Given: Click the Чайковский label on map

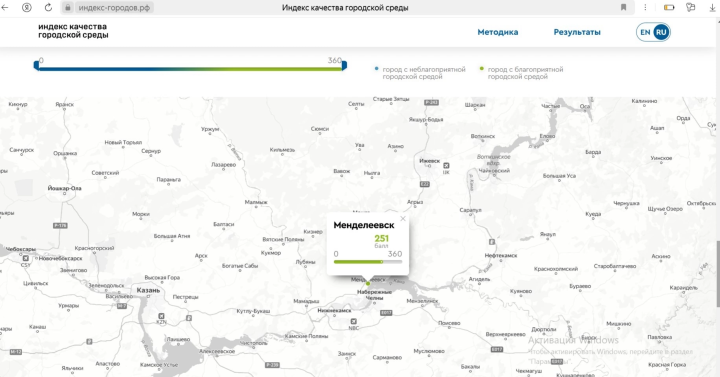Looking at the screenshot, I should point(494,170).
